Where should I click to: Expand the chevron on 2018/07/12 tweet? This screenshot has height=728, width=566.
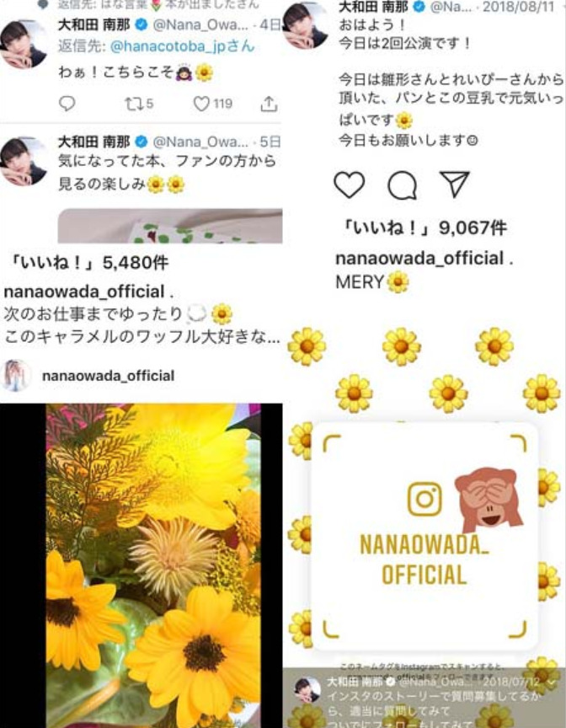(x=552, y=682)
